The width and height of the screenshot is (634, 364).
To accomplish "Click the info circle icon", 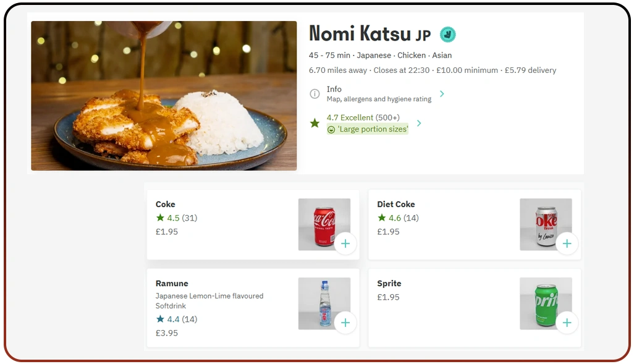I will point(315,94).
